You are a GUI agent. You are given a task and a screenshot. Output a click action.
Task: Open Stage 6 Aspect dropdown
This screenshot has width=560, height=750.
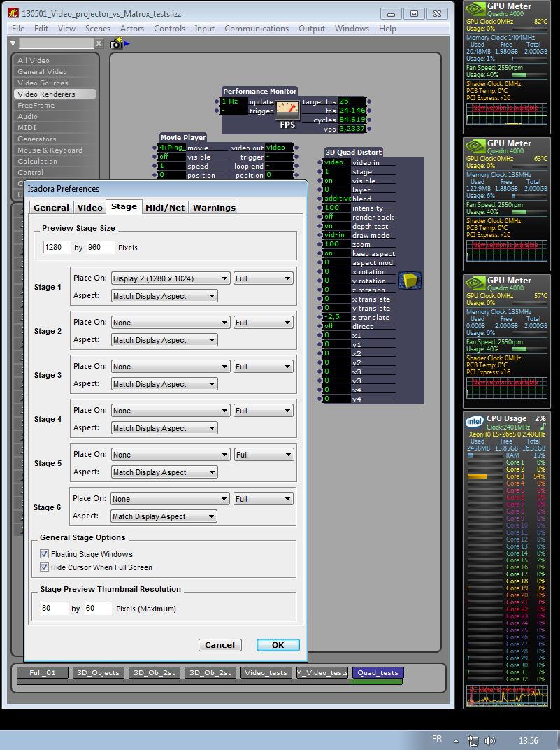point(164,516)
